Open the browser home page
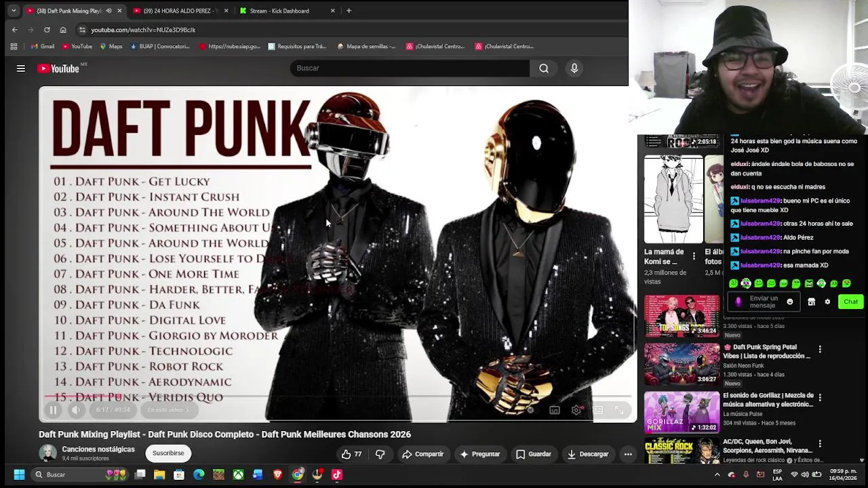The height and width of the screenshot is (488, 868). 63,30
